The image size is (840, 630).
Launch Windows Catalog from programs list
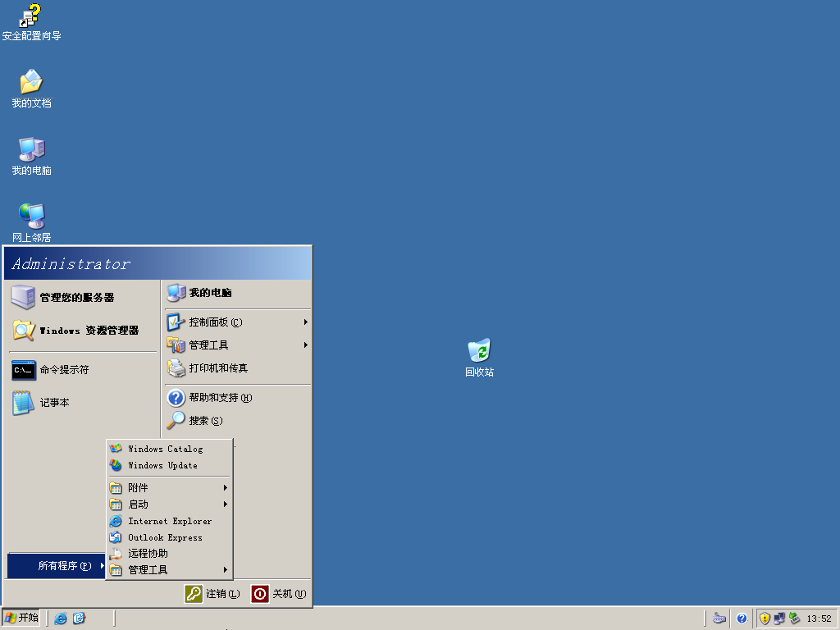coord(169,449)
